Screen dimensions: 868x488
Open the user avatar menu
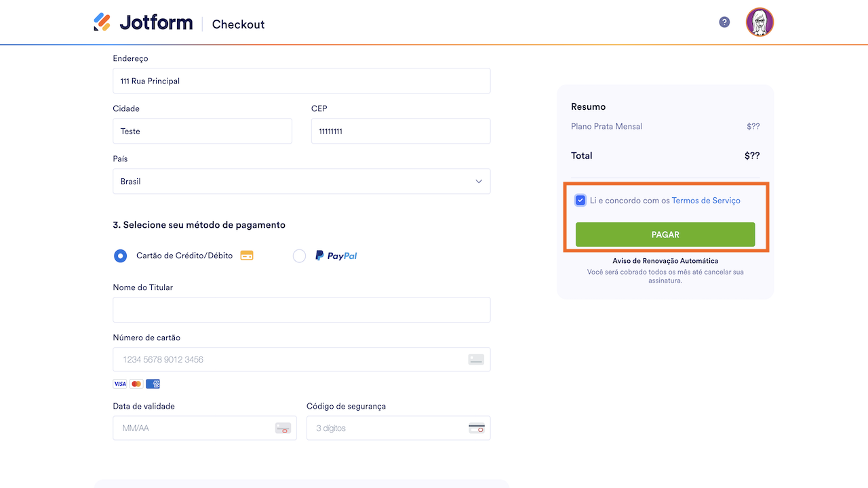point(759,22)
